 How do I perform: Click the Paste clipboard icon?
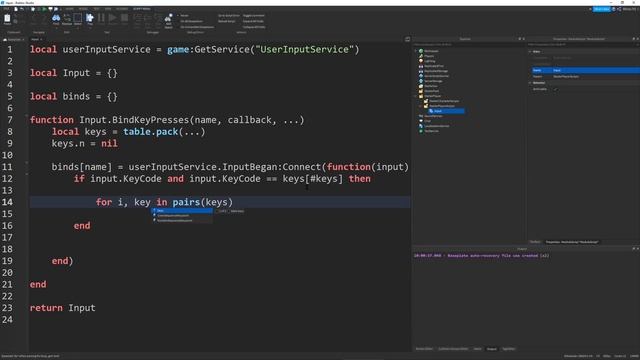[7, 18]
